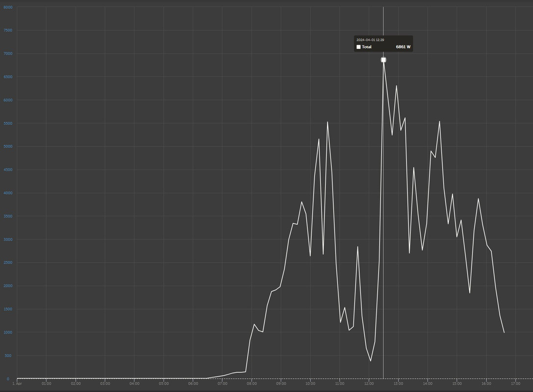Click the 4000 y-axis label
This screenshot has height=392, width=533.
[x=8, y=193]
